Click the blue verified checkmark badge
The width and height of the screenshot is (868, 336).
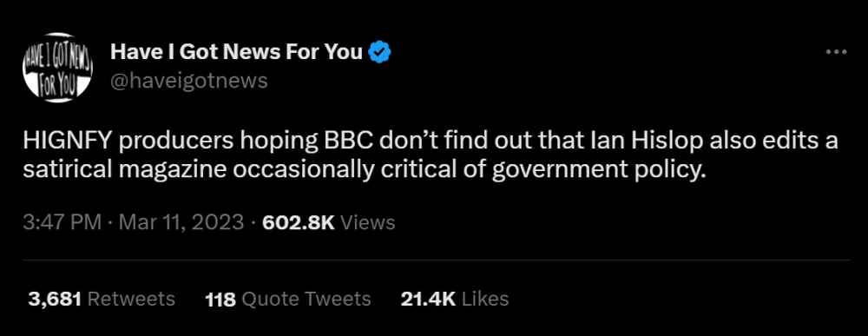click(380, 52)
